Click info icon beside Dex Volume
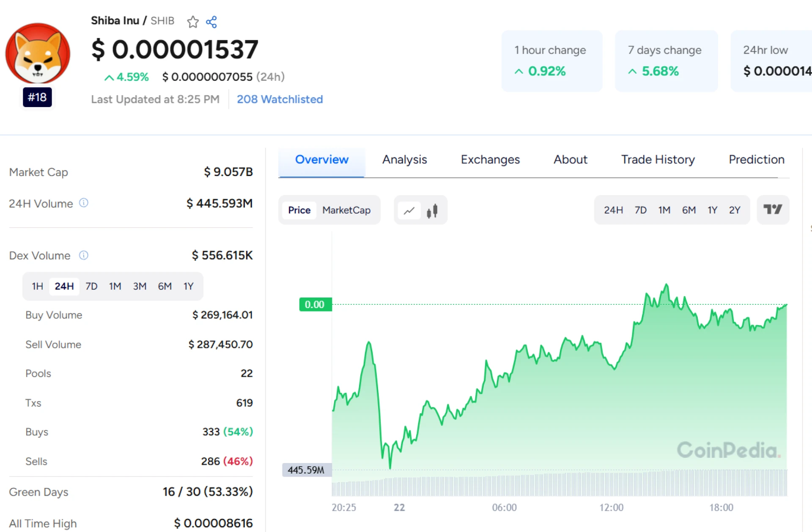 (x=84, y=255)
